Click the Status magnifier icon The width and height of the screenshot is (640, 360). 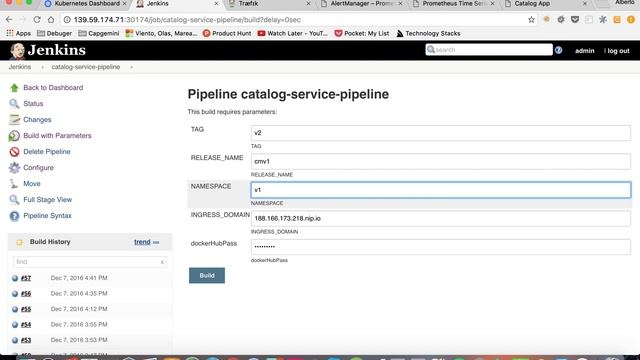14,104
